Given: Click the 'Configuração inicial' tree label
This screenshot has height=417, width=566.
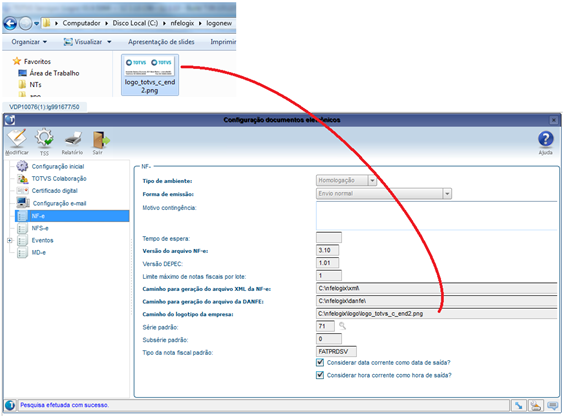Looking at the screenshot, I should tap(58, 166).
